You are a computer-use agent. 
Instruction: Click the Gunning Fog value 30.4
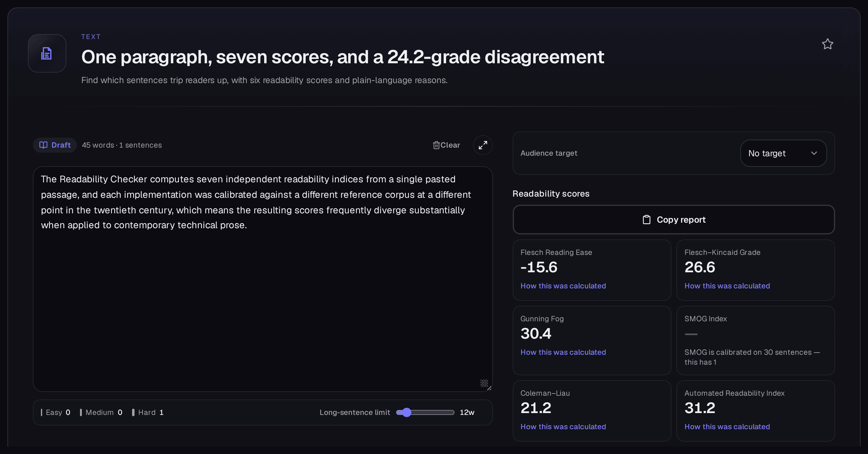[x=536, y=334]
